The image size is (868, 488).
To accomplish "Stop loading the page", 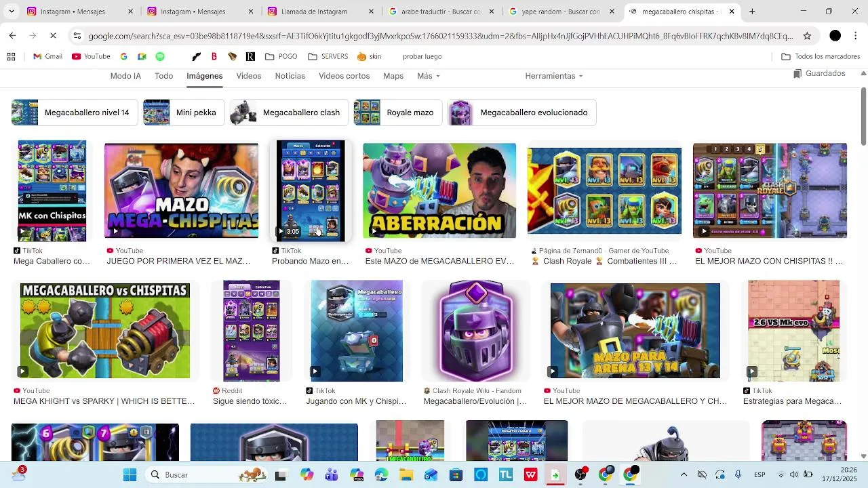I will pyautogui.click(x=53, y=35).
